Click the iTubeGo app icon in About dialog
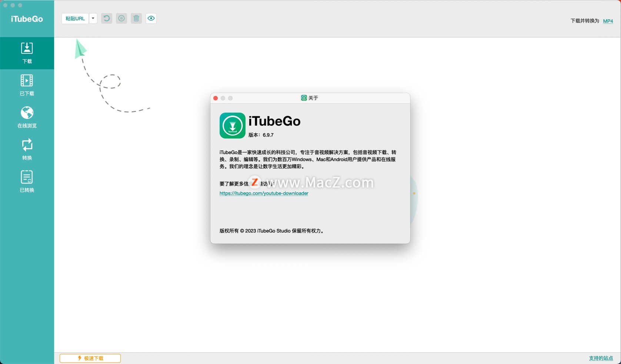This screenshot has height=364, width=621. point(233,126)
